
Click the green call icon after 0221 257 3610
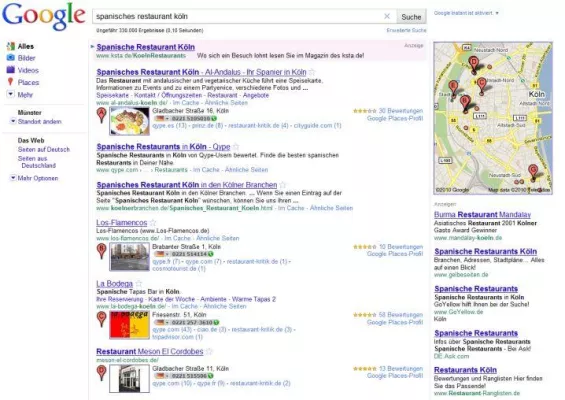tap(216, 322)
